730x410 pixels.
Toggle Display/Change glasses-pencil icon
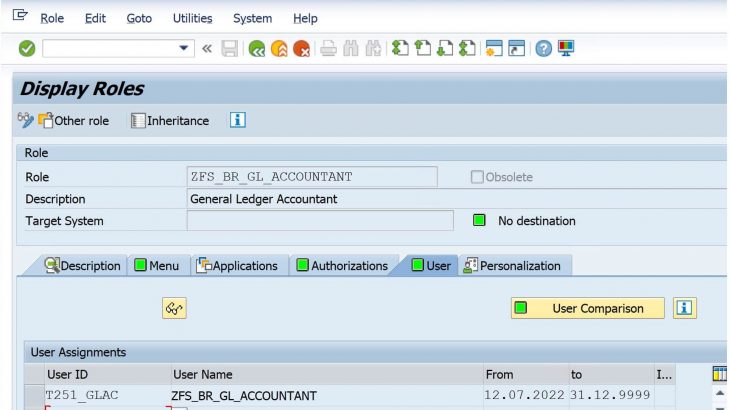pos(26,120)
